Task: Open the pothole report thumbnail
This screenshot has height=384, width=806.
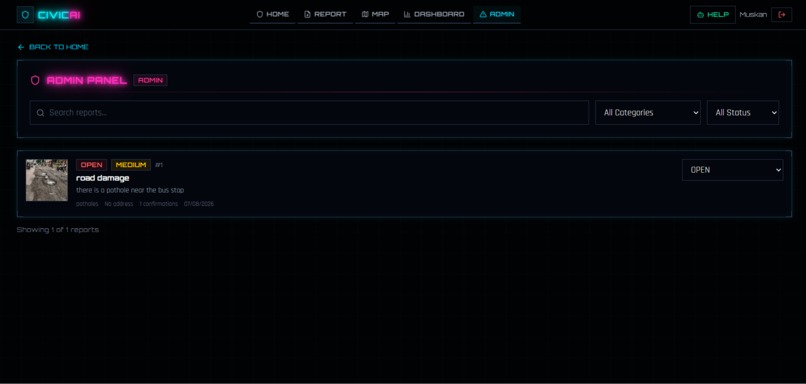Action: (x=47, y=180)
